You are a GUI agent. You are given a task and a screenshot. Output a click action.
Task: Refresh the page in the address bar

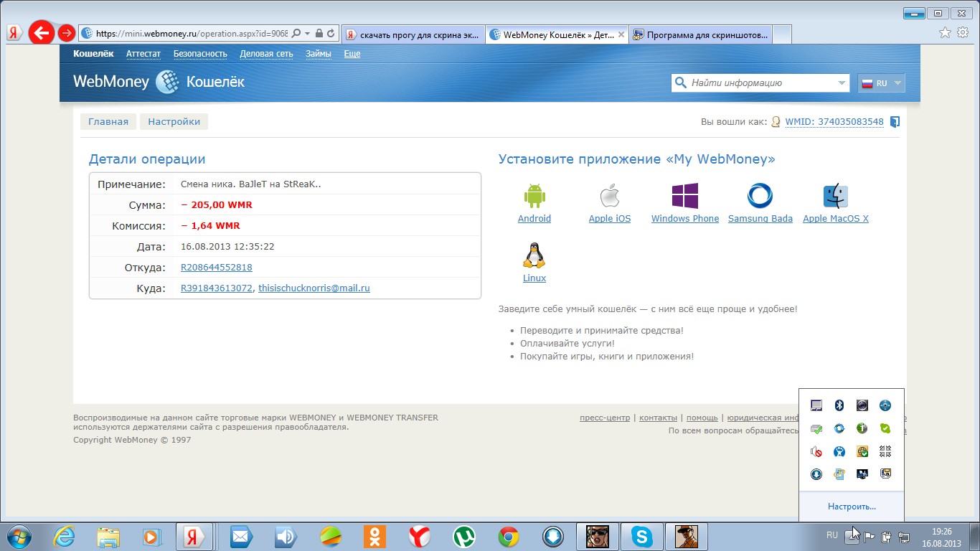[x=331, y=34]
